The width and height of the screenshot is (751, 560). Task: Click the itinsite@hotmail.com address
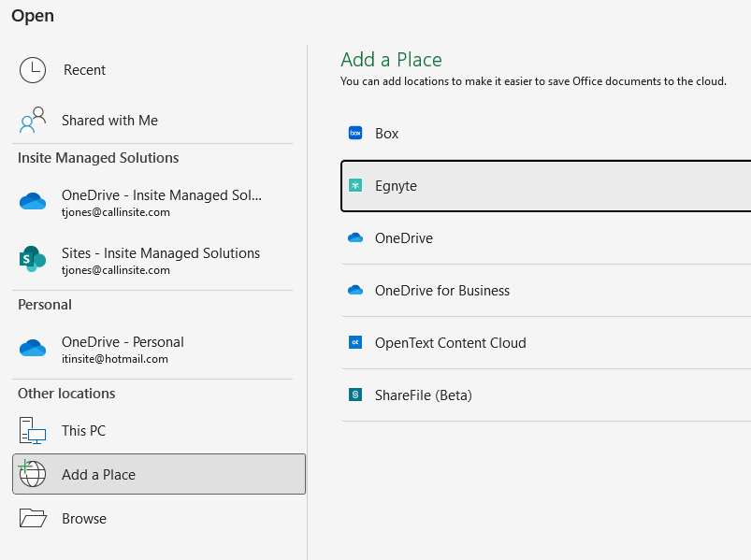point(114,359)
